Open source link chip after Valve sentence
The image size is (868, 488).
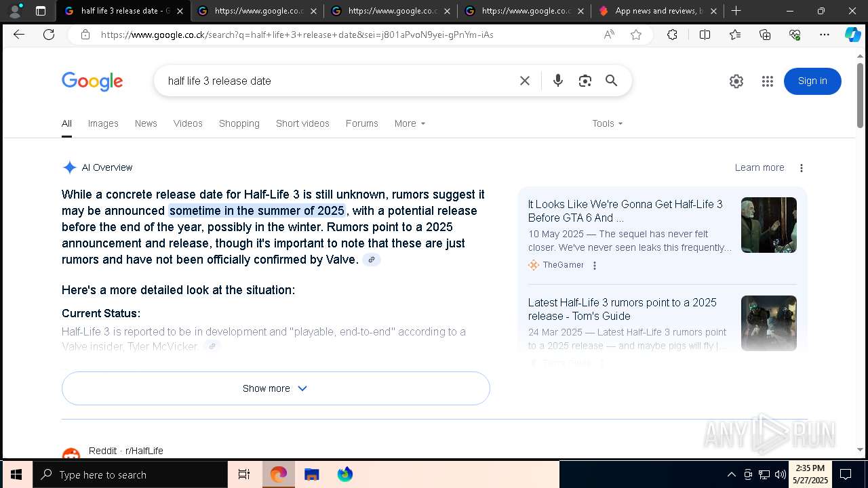372,260
